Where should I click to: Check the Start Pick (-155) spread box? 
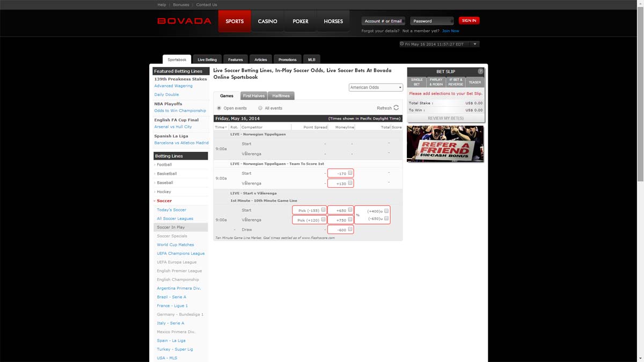pos(323,210)
